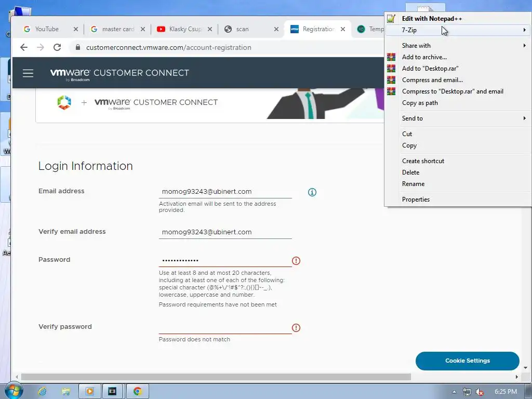
Task: Click the horizontal scrollbar thumb
Action: pos(216,377)
